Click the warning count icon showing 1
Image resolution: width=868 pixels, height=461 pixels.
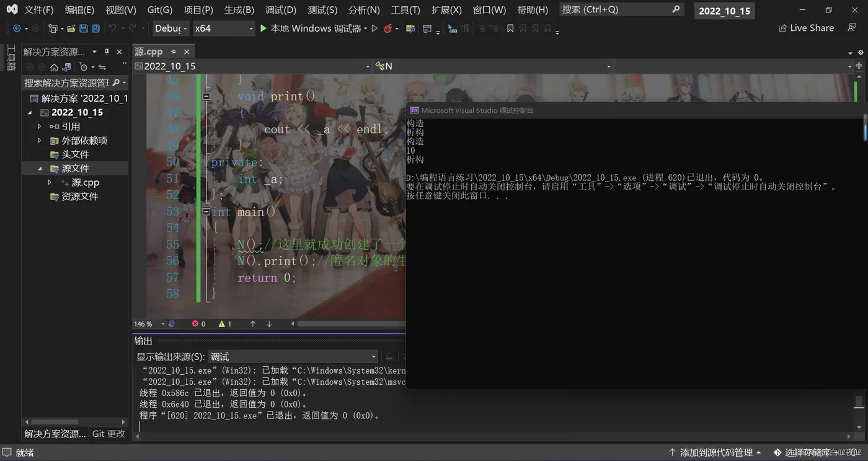tap(222, 324)
